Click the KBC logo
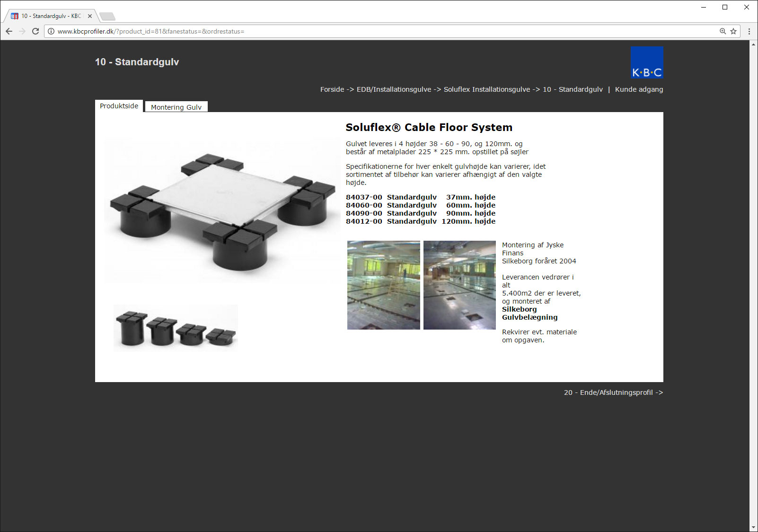 tap(647, 62)
